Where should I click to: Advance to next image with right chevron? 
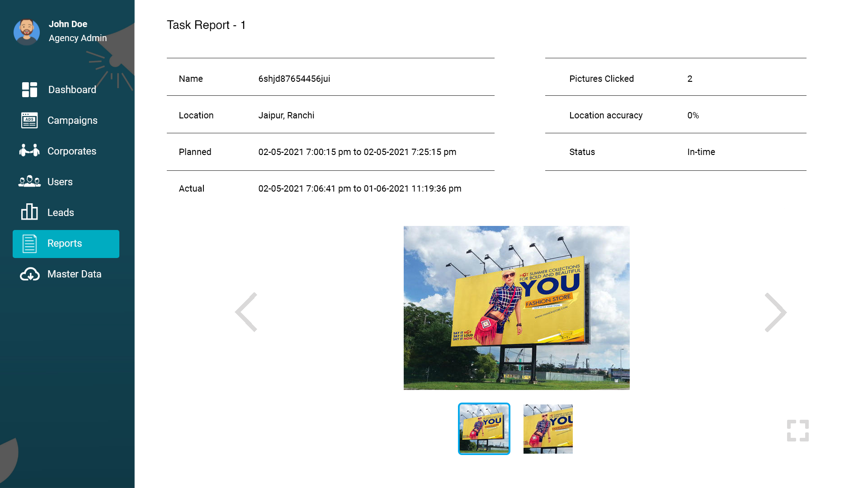[775, 312]
